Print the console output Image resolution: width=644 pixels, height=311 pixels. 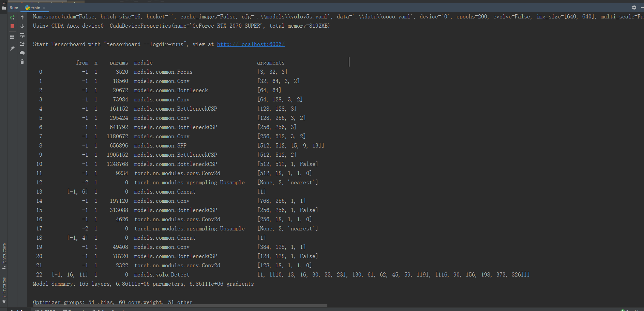(22, 53)
